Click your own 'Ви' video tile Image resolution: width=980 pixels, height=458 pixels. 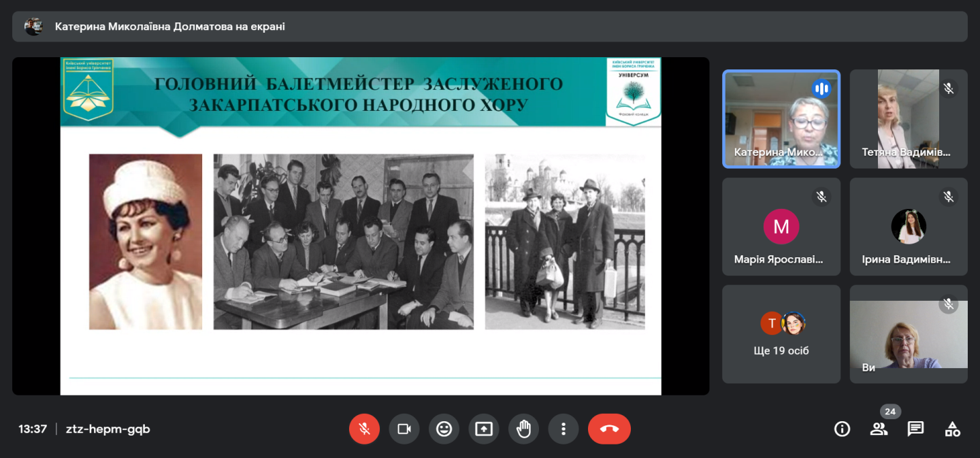coord(908,334)
